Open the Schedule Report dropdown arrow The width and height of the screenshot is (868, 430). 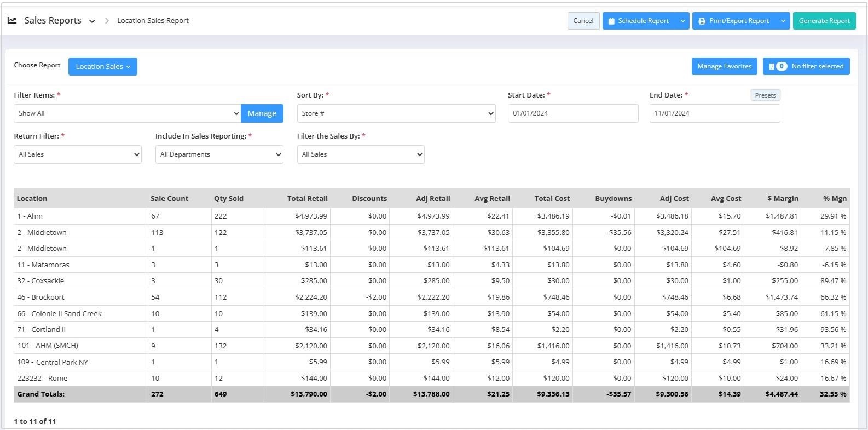point(682,21)
